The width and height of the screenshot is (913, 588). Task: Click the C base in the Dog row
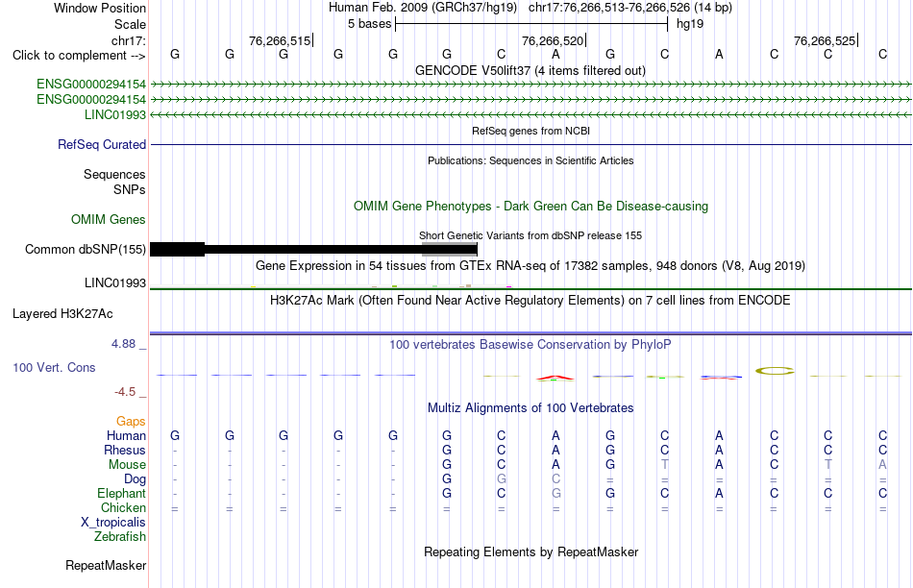coord(555,478)
